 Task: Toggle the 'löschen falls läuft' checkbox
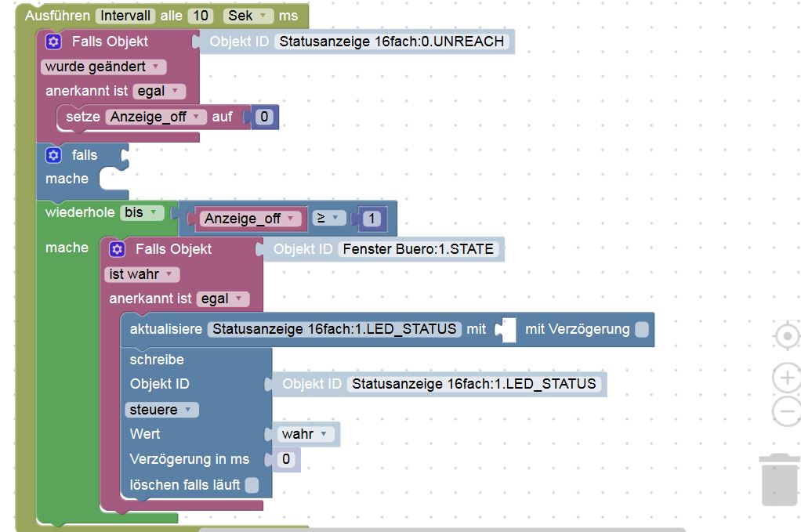252,485
